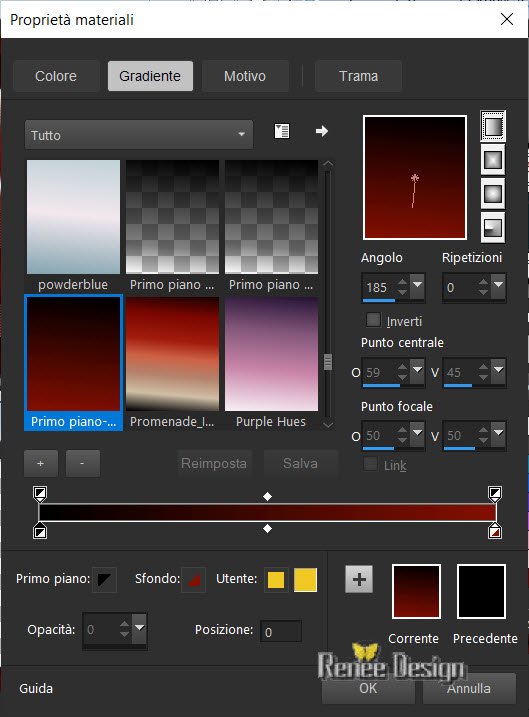Click the Posizione input field

[x=281, y=631]
